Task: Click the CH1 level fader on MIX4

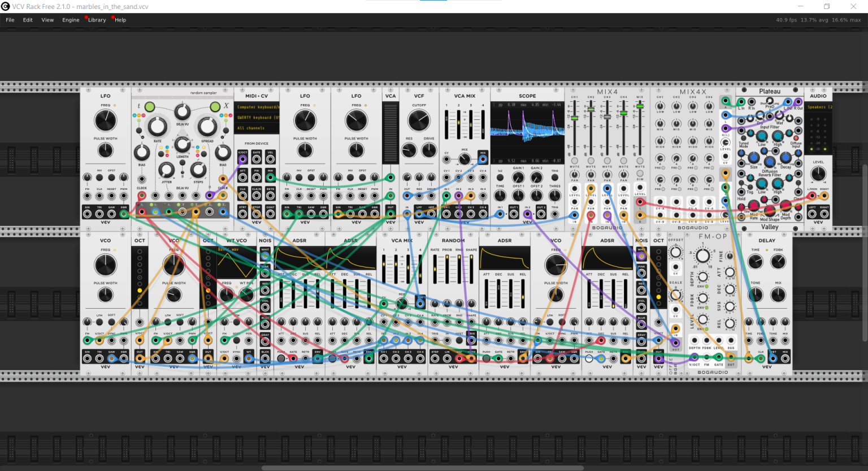Action: coord(575,118)
